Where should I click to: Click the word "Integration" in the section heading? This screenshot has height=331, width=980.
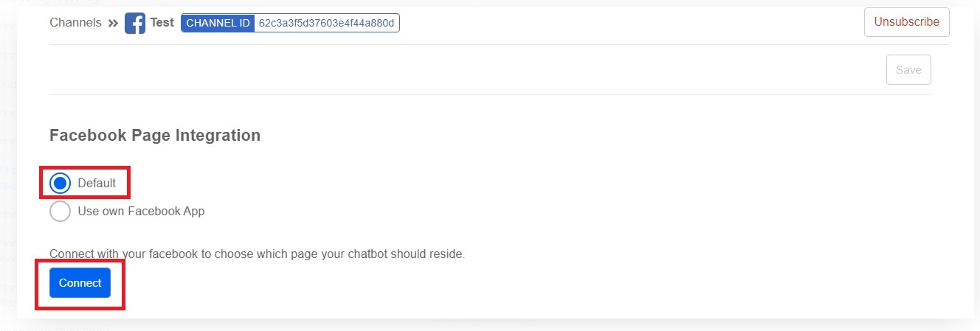pos(221,136)
